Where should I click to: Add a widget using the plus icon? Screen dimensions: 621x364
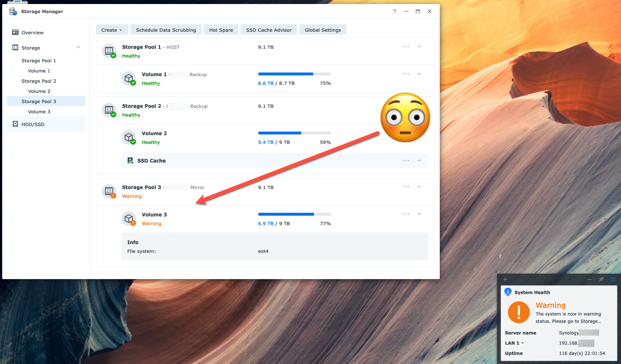point(505,279)
